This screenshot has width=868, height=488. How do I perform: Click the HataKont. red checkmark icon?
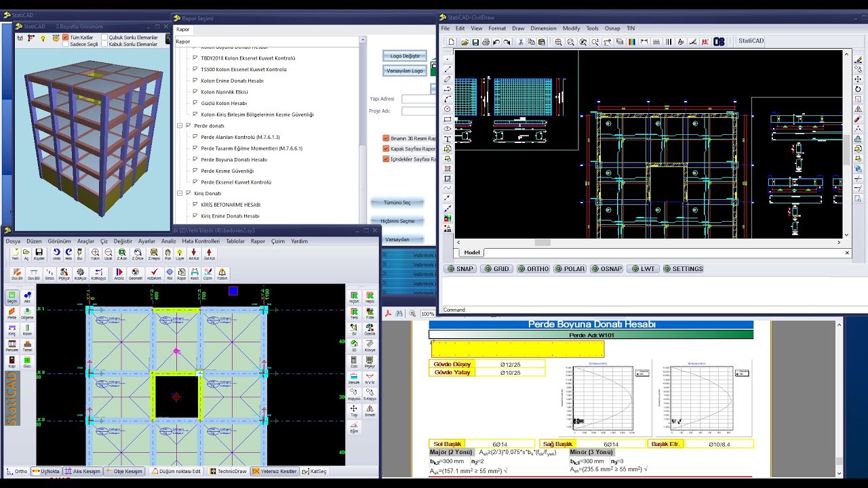(154, 274)
